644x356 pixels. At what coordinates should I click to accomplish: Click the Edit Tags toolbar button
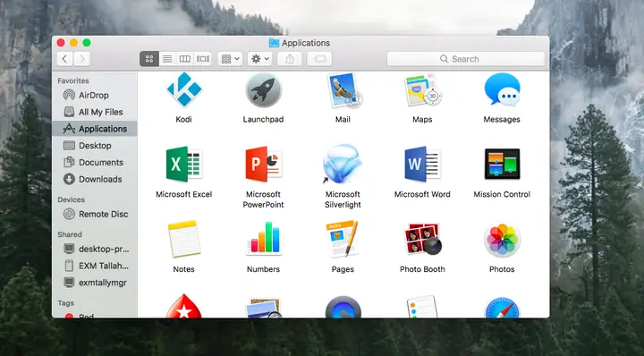click(x=319, y=59)
